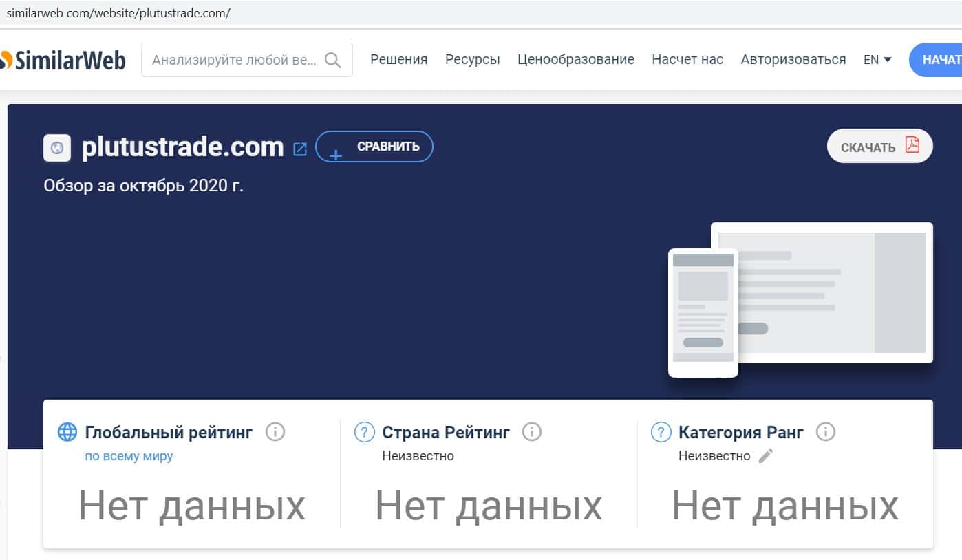Click the plutustrade.com globe favicon
This screenshot has height=560, width=962.
[x=57, y=147]
